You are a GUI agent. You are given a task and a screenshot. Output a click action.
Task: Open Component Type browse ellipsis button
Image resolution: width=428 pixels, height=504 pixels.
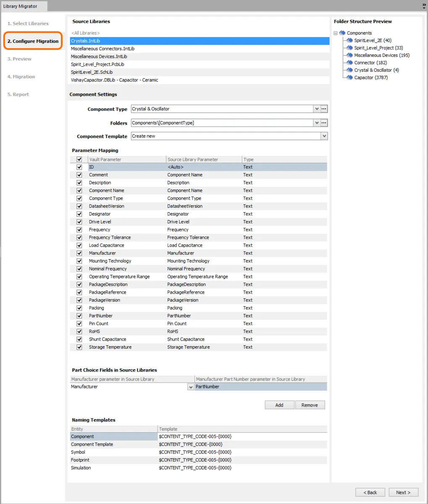point(324,109)
